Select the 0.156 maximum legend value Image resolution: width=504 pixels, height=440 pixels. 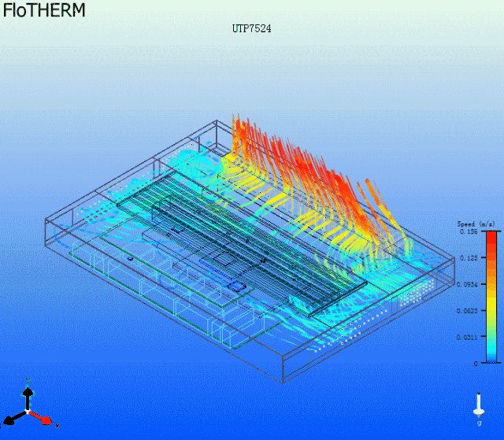(x=469, y=231)
